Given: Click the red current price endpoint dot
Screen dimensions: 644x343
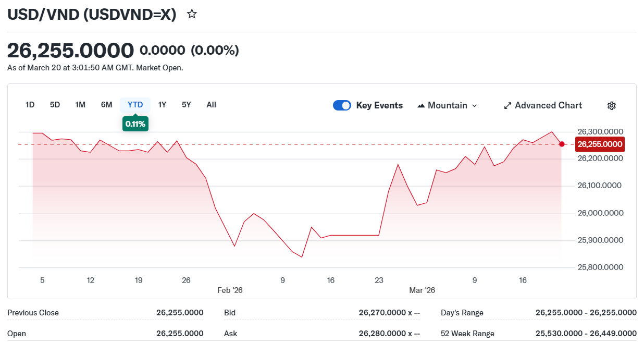Looking at the screenshot, I should pos(562,144).
